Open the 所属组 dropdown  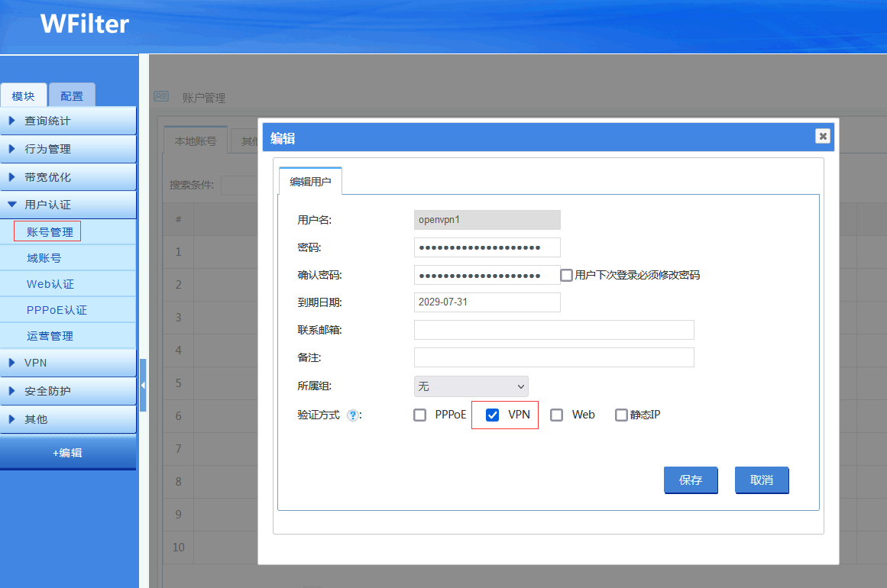coord(471,386)
